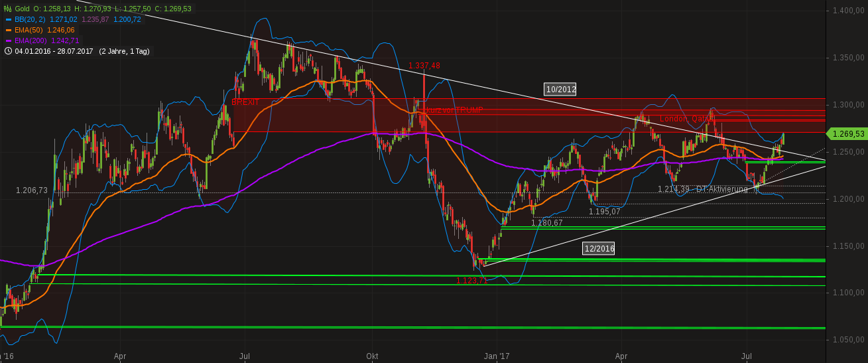868x363 pixels.
Task: Click the date range 04.01.2016 - 28.07.2017
Action: point(54,51)
